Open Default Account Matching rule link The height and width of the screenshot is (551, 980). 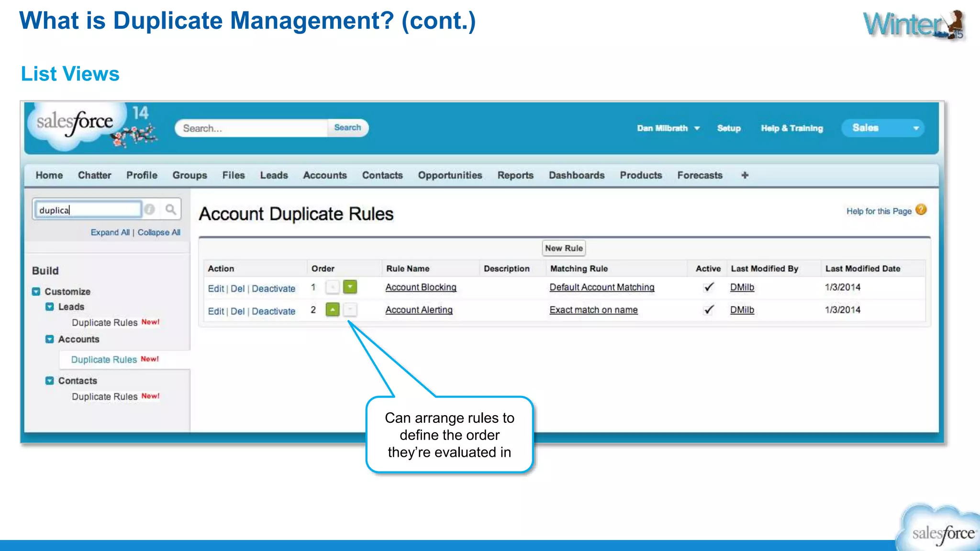602,287
